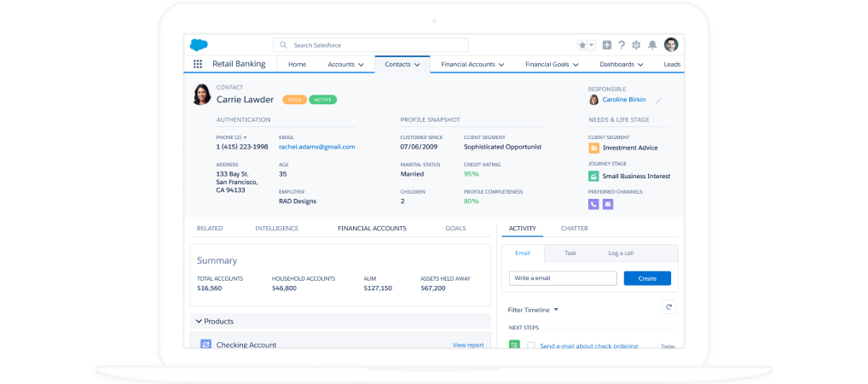Expand the Phone (2) dropdown arrow
868x384 pixels.
pyautogui.click(x=245, y=137)
